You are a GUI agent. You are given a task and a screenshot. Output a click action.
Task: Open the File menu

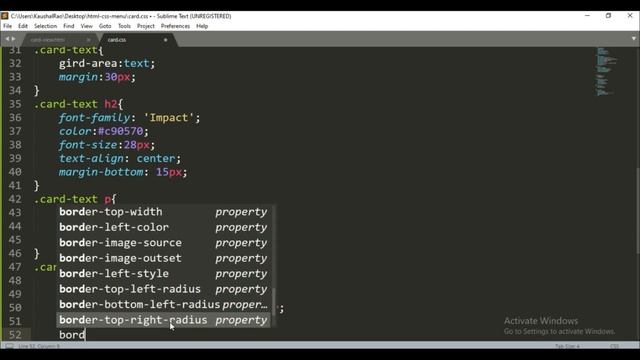(x=7, y=26)
